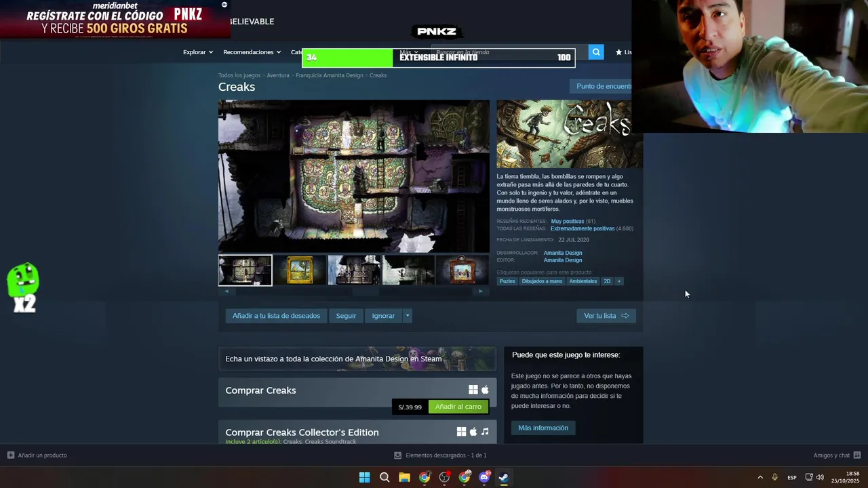Click the Apple platform icon beside Comprar Creaks
Screen dimensions: 868x488
[485, 390]
